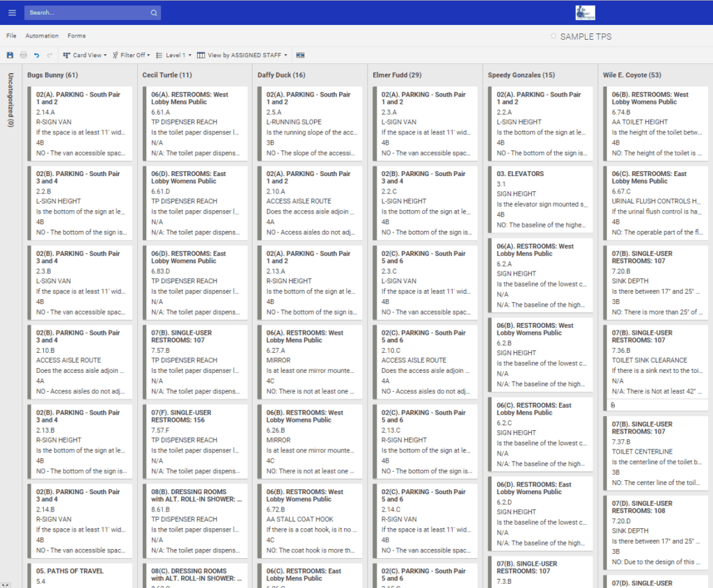Click the SAMPLE TPS title
This screenshot has height=588, width=713.
tap(586, 36)
